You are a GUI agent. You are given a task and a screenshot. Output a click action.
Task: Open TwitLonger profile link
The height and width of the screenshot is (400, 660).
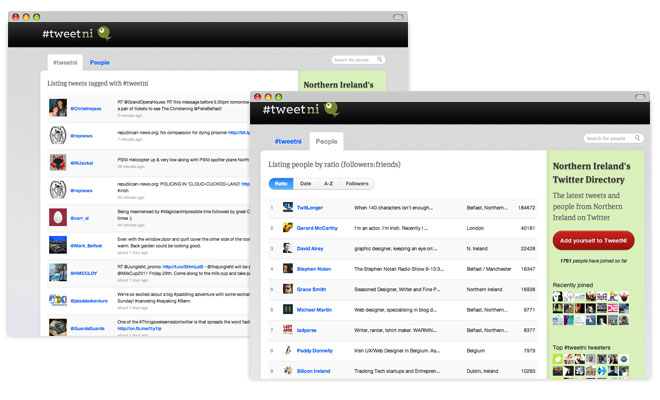pyautogui.click(x=310, y=208)
